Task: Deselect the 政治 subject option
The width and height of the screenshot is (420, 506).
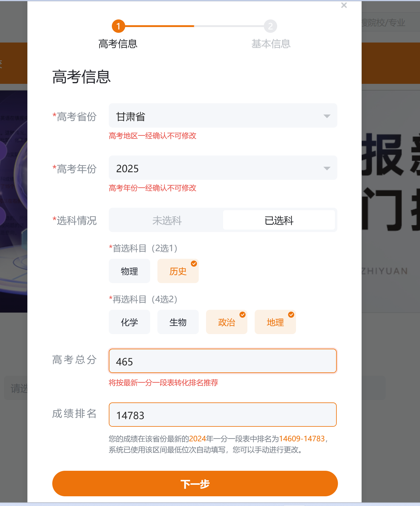Action: pos(227,322)
